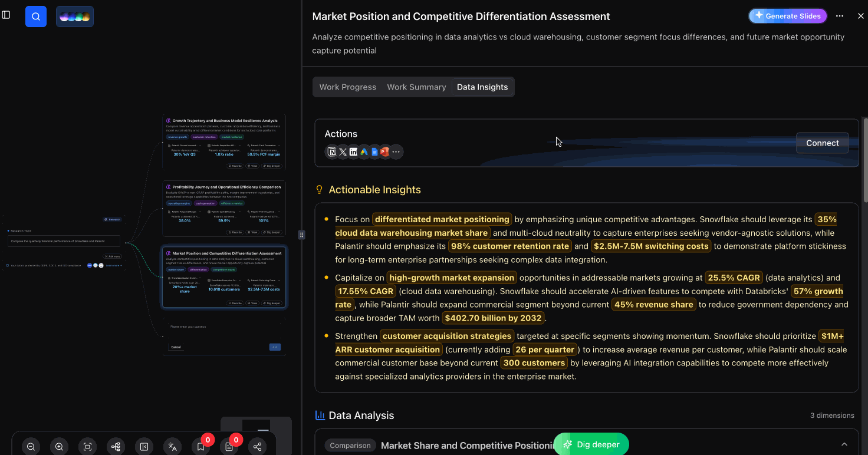Viewport: 868px width, 455px height.
Task: Dig deeper on the Market Position card
Action: [x=272, y=303]
